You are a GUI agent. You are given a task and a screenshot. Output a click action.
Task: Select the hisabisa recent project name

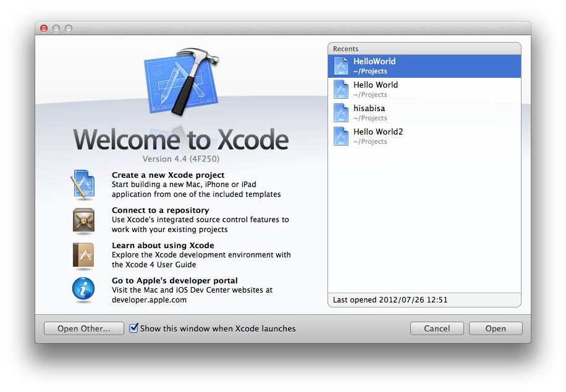[x=369, y=109]
